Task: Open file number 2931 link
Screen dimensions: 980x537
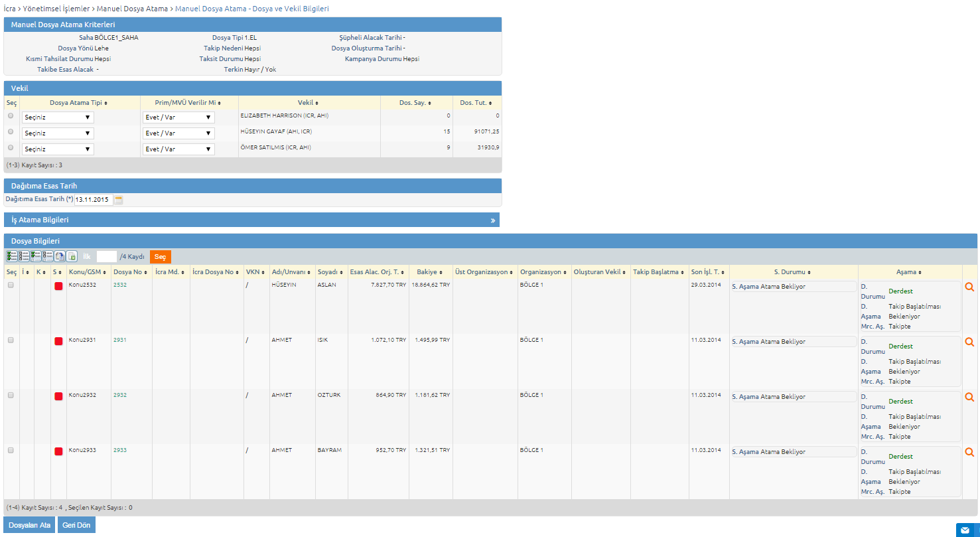Action: pos(119,340)
